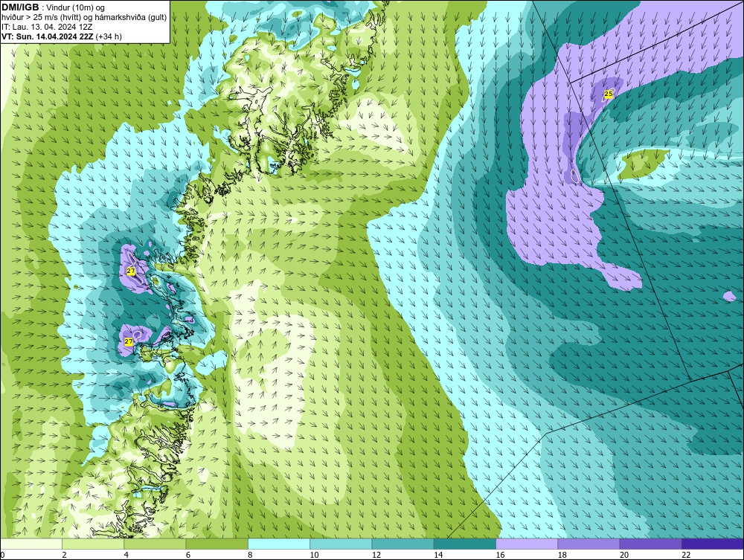Pick the 16–18 m/s light lavender swatch

tap(527, 544)
